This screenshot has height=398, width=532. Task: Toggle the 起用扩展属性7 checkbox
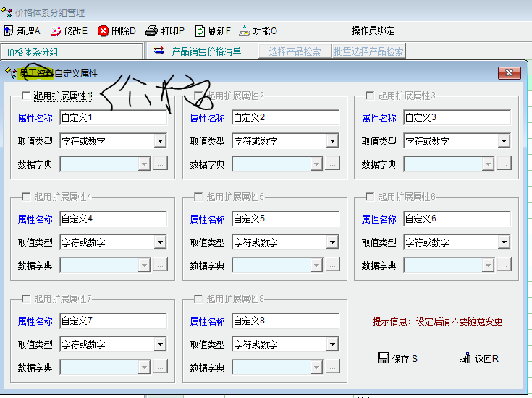(27, 299)
